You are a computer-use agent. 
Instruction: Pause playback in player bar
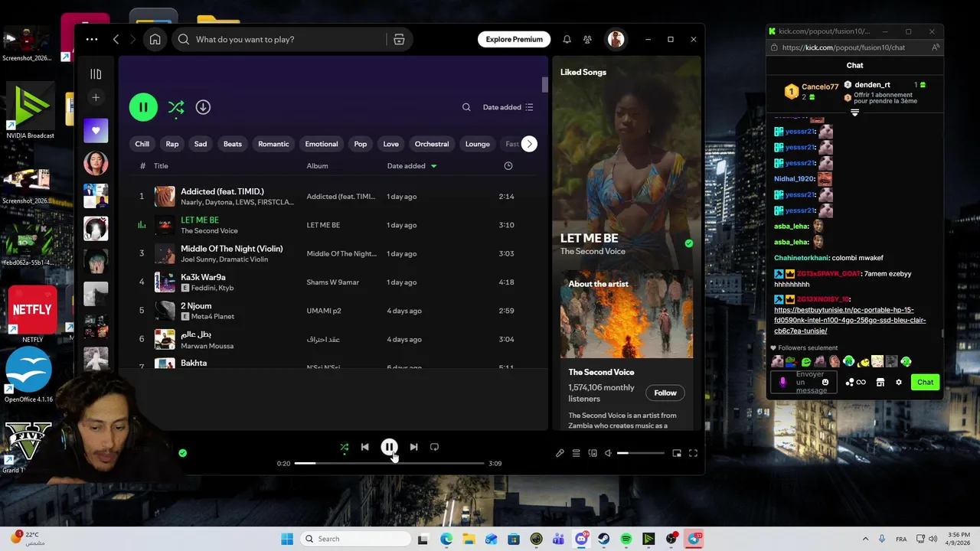[x=389, y=447]
